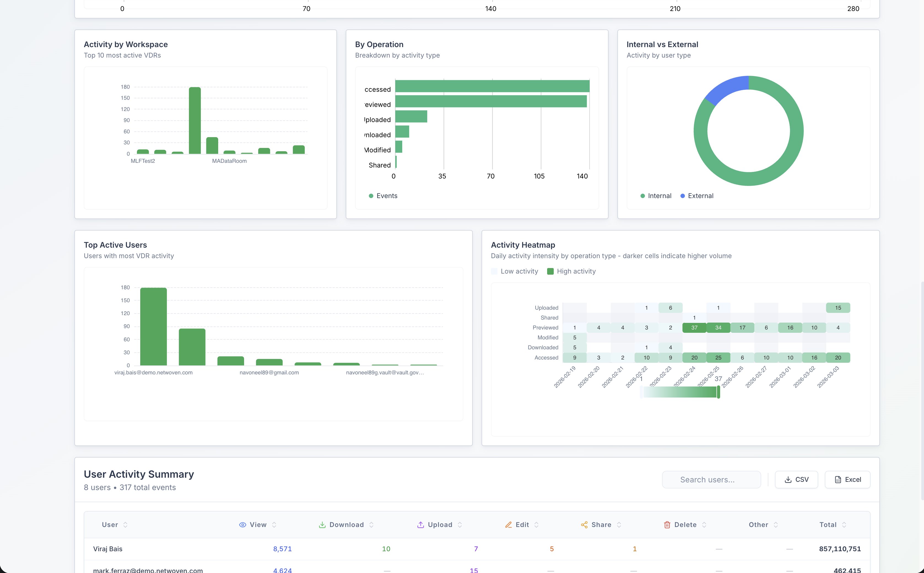Sort table by Share column arrows
This screenshot has height=573, width=924.
(x=619, y=525)
